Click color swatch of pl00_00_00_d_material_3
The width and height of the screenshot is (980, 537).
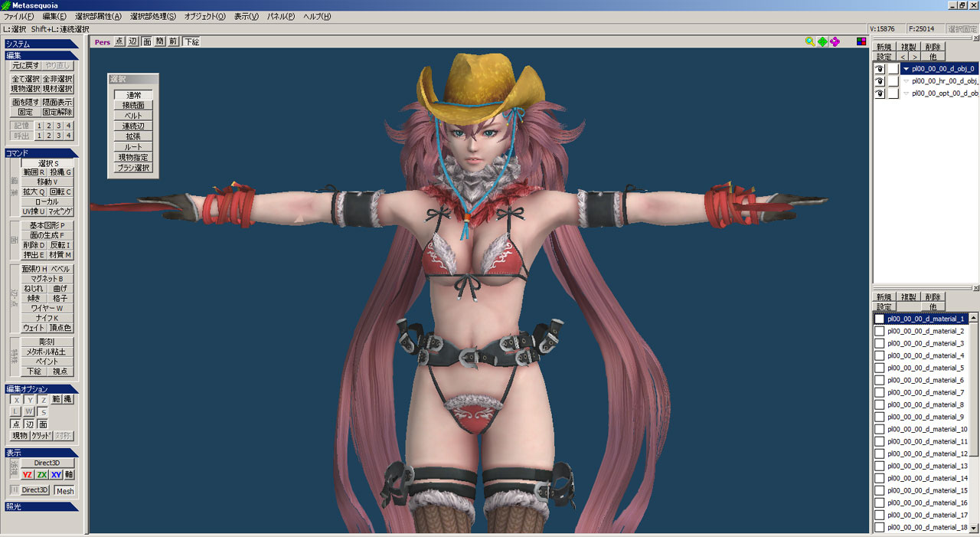880,343
